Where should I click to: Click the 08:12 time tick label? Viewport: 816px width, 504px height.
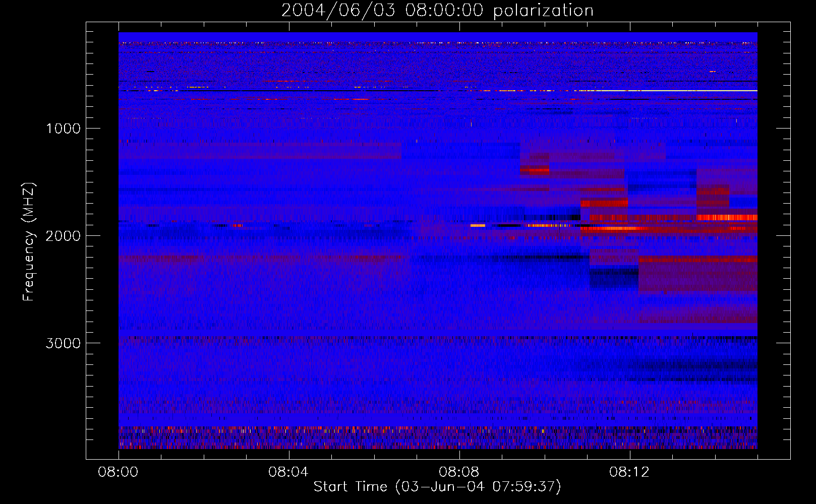coord(629,472)
